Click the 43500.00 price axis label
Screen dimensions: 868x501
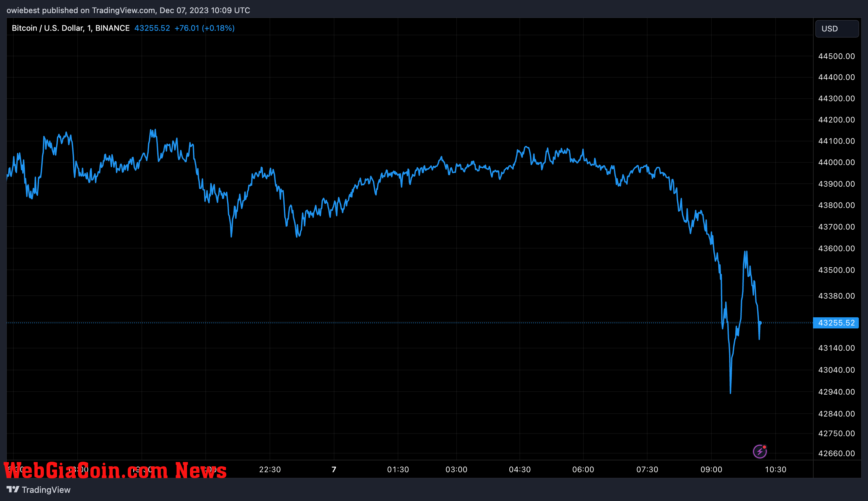click(x=836, y=270)
